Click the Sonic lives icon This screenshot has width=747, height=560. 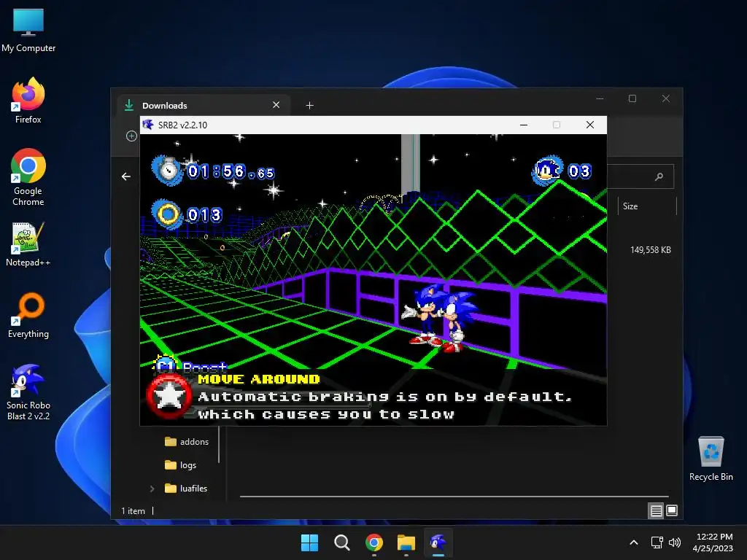tap(548, 170)
